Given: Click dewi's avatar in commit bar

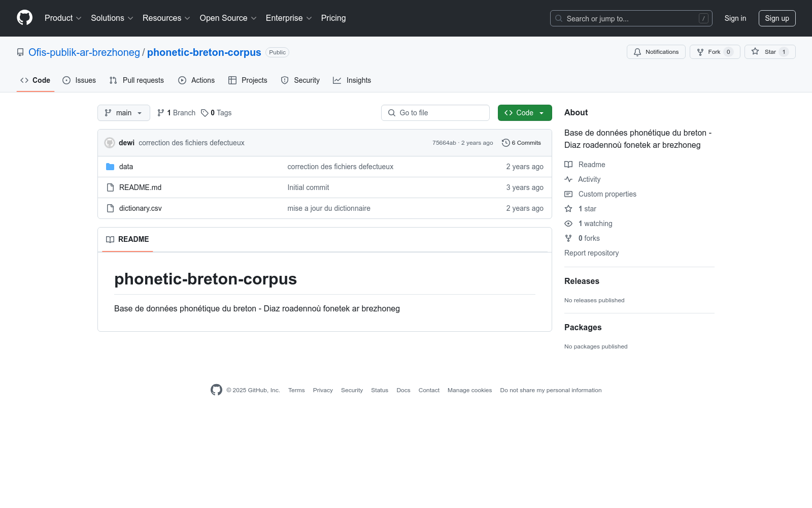Looking at the screenshot, I should pos(110,143).
